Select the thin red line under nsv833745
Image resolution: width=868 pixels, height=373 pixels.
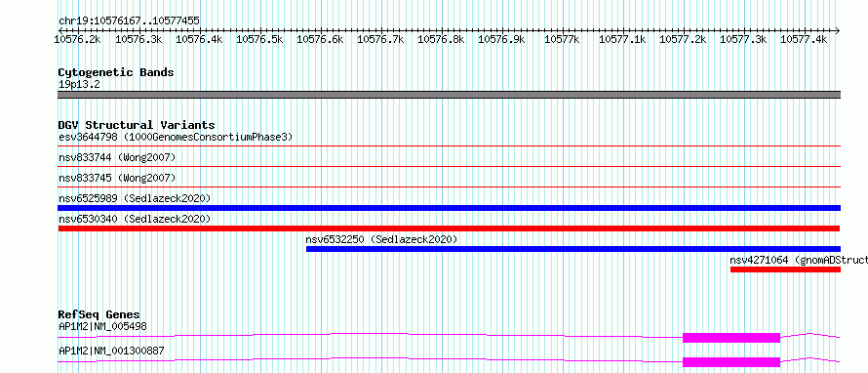click(449, 186)
